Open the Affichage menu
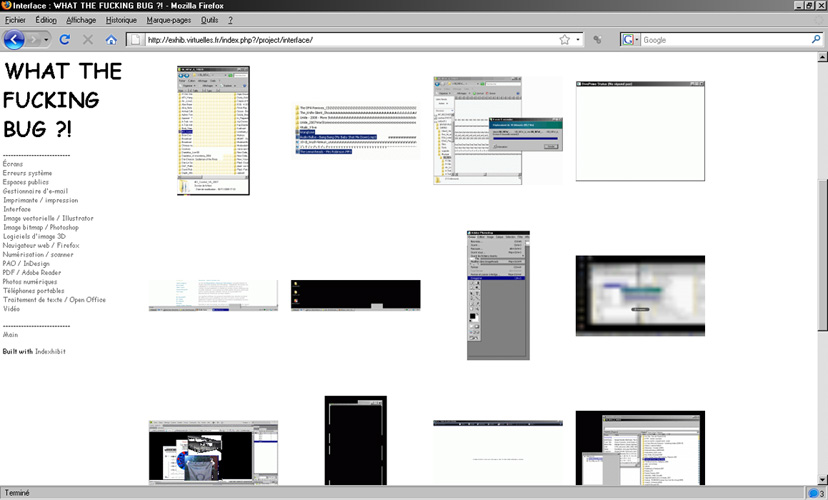The width and height of the screenshot is (828, 500). point(81,20)
